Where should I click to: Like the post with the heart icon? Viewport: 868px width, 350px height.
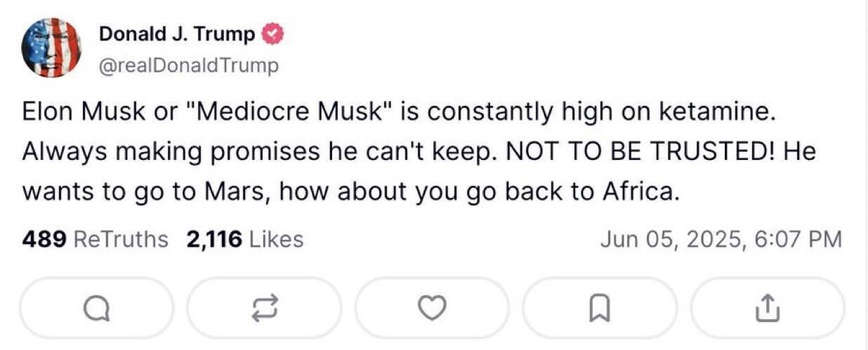click(434, 307)
